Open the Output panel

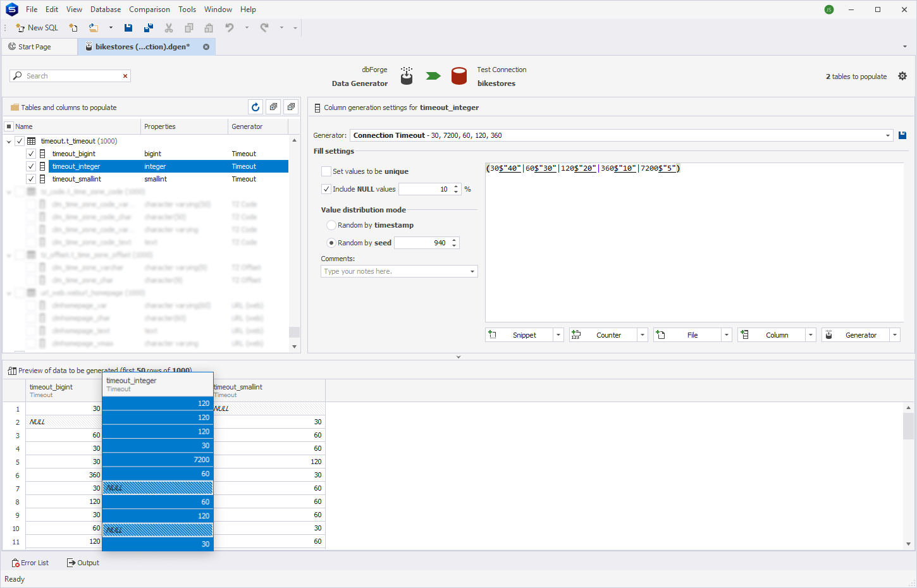point(83,563)
